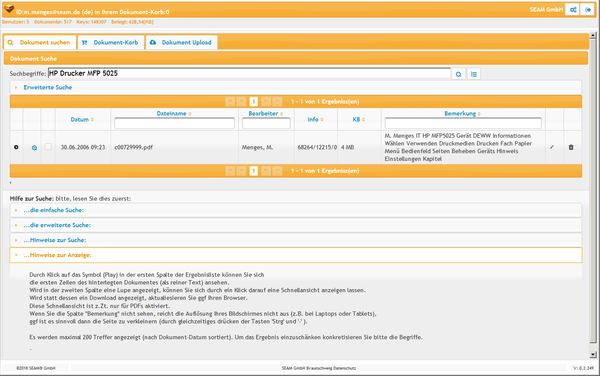Sort results by the Datum column

[82, 119]
